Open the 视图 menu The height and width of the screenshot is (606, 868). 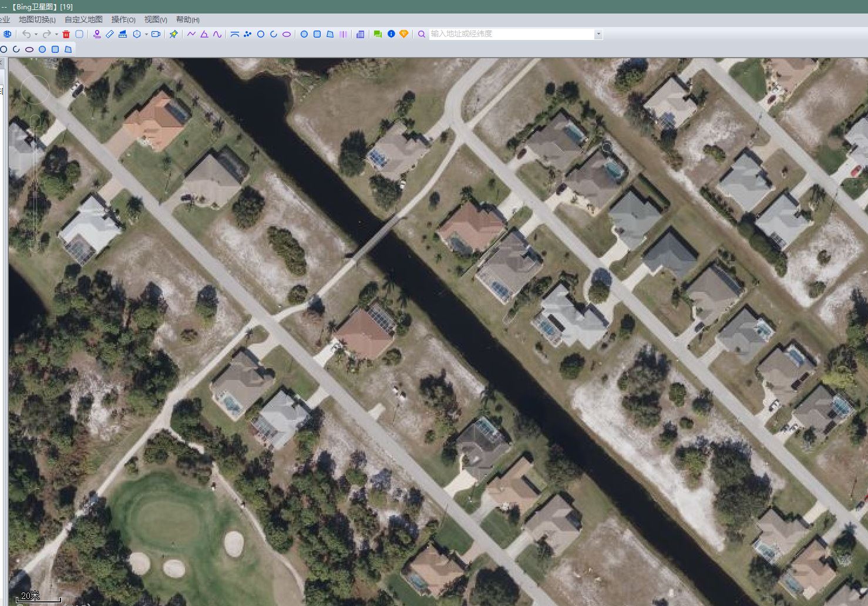click(x=156, y=20)
